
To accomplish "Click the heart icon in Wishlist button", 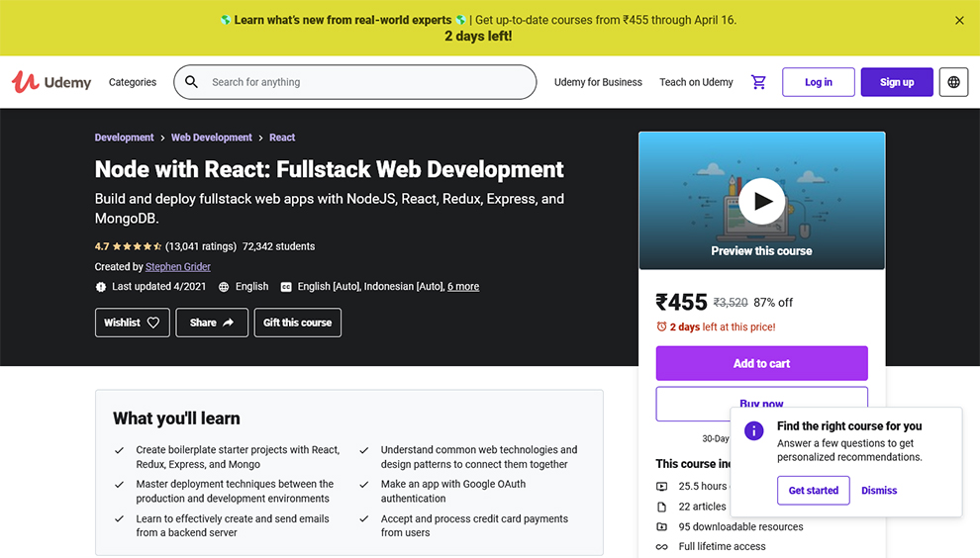I will point(153,323).
